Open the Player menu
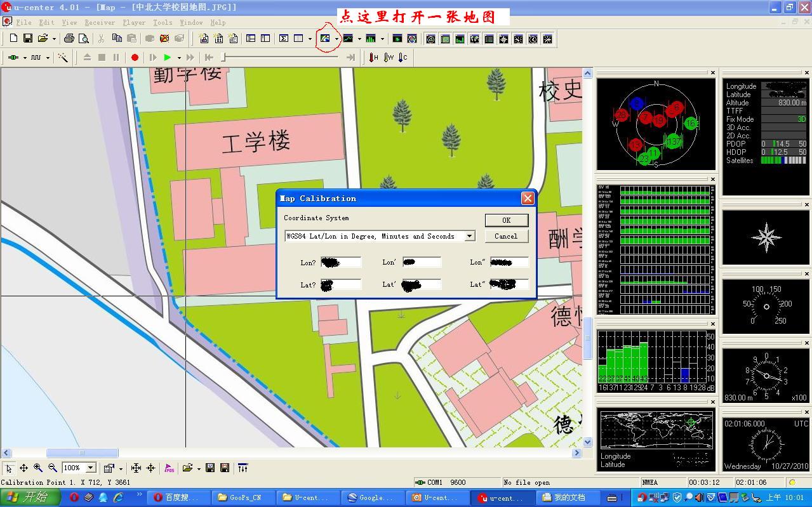Image resolution: width=812 pixels, height=507 pixels. click(134, 22)
